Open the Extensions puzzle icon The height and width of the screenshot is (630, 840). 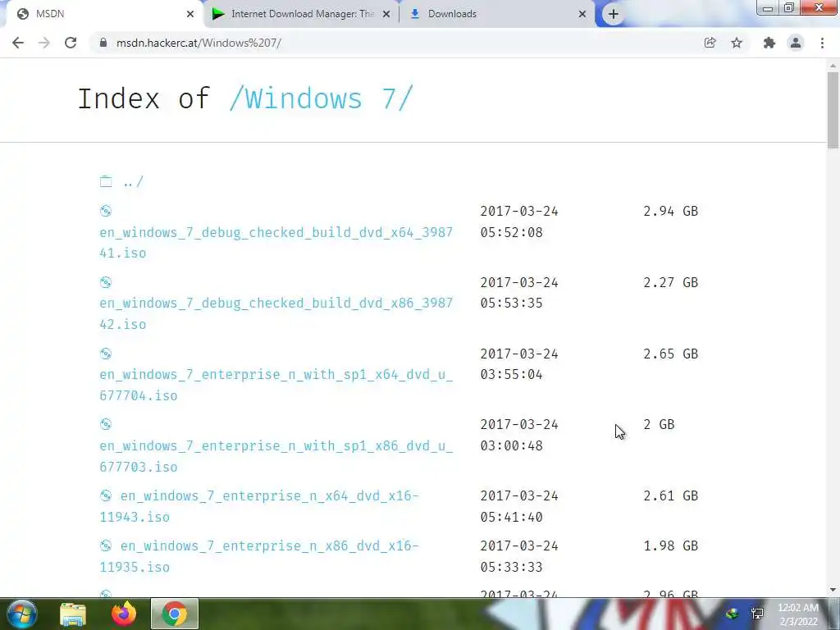769,43
